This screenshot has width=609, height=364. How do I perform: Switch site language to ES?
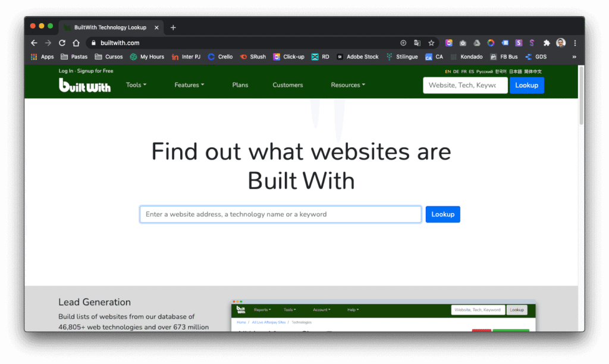tap(471, 71)
